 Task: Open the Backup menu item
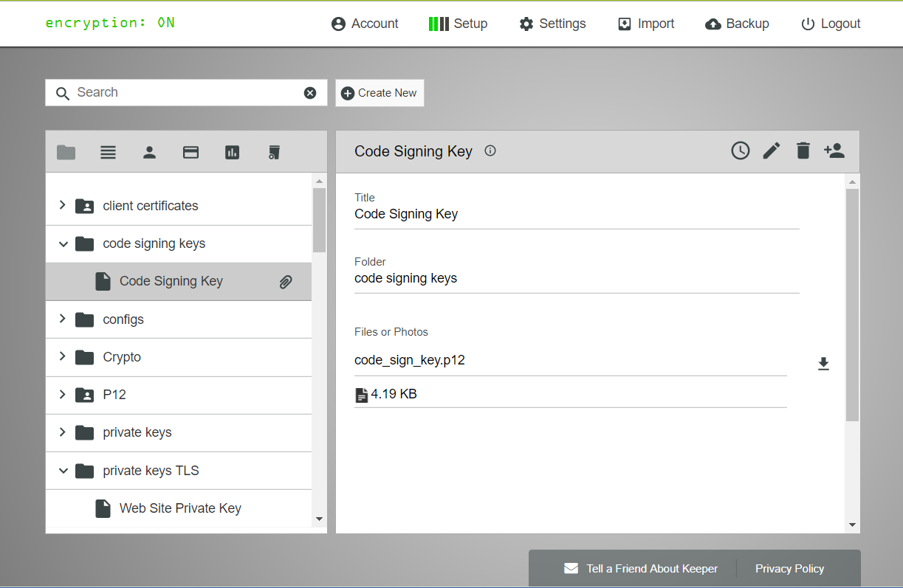tap(737, 24)
